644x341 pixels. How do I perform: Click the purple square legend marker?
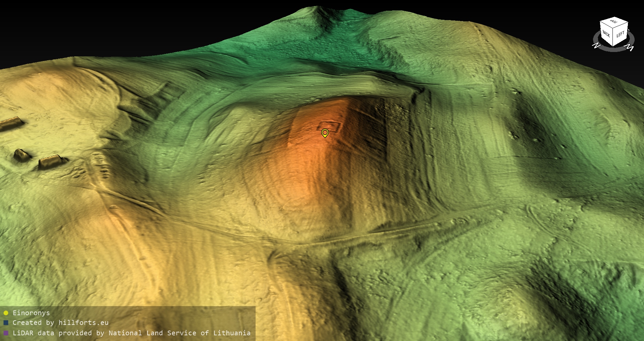coord(6,333)
